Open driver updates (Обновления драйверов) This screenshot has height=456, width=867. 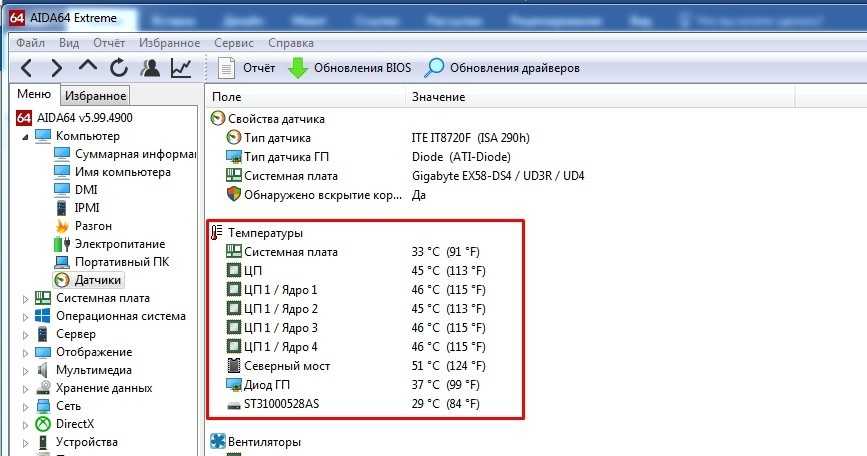coord(502,68)
